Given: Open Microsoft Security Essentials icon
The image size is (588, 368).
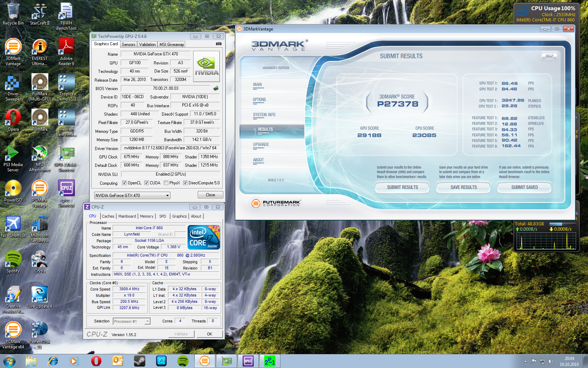Looking at the screenshot, I should click(x=40, y=229).
